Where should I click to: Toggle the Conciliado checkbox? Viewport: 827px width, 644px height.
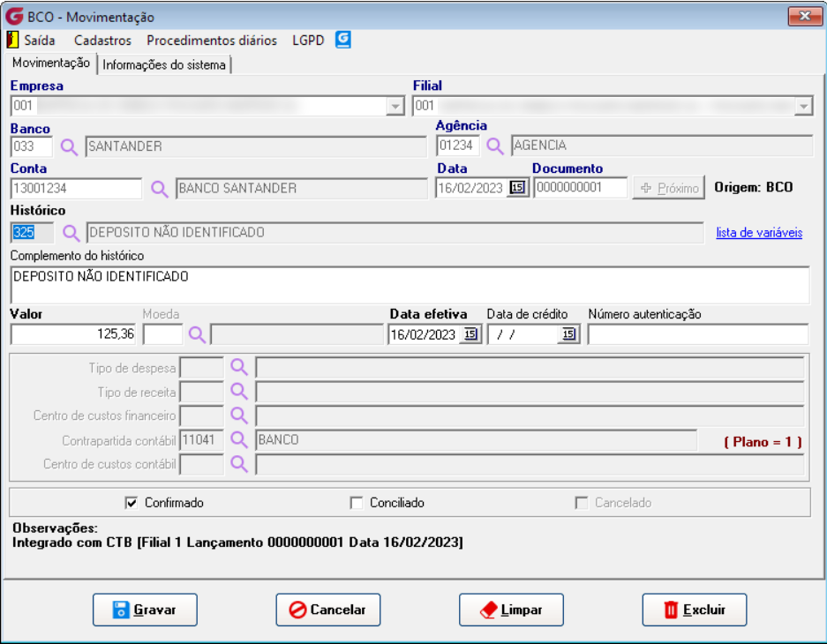click(357, 503)
